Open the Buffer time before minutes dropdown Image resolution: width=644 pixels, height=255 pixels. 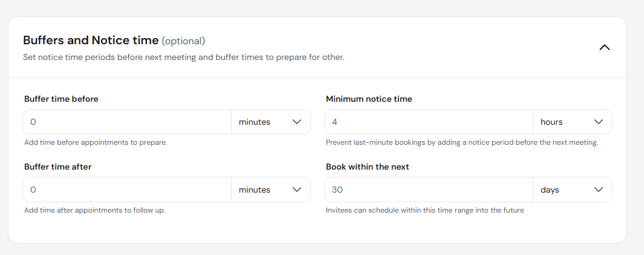[x=271, y=122]
